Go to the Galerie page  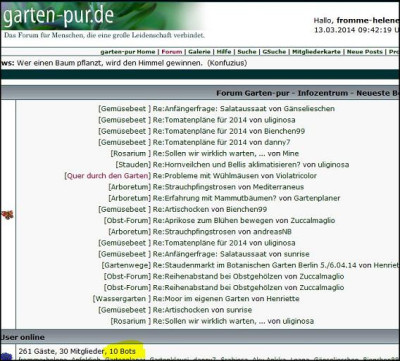pos(199,52)
